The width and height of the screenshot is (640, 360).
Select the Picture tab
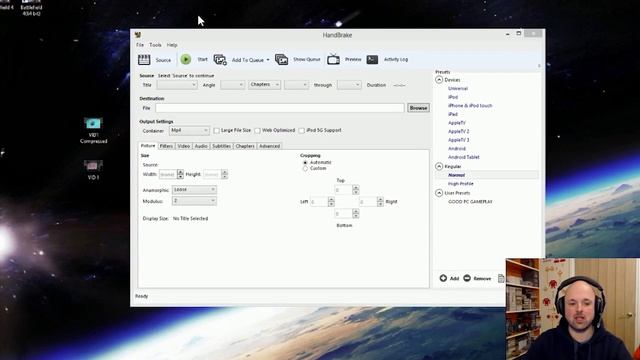click(148, 146)
